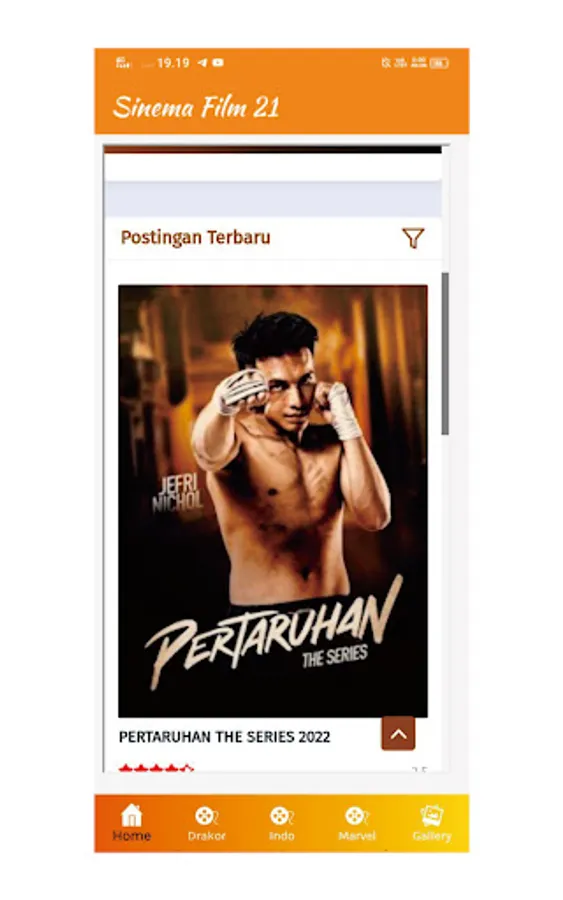The image size is (563, 900).
Task: Switch to the Gallery tab label
Action: click(432, 836)
